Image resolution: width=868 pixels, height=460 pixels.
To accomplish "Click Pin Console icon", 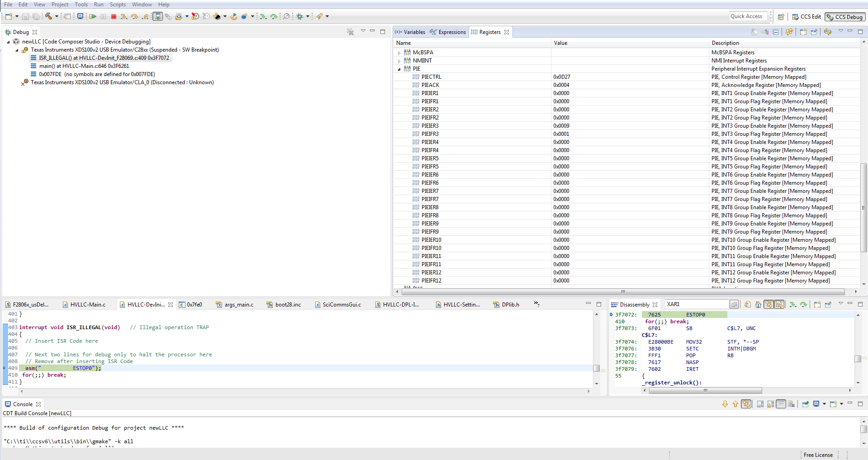I will pos(805,404).
